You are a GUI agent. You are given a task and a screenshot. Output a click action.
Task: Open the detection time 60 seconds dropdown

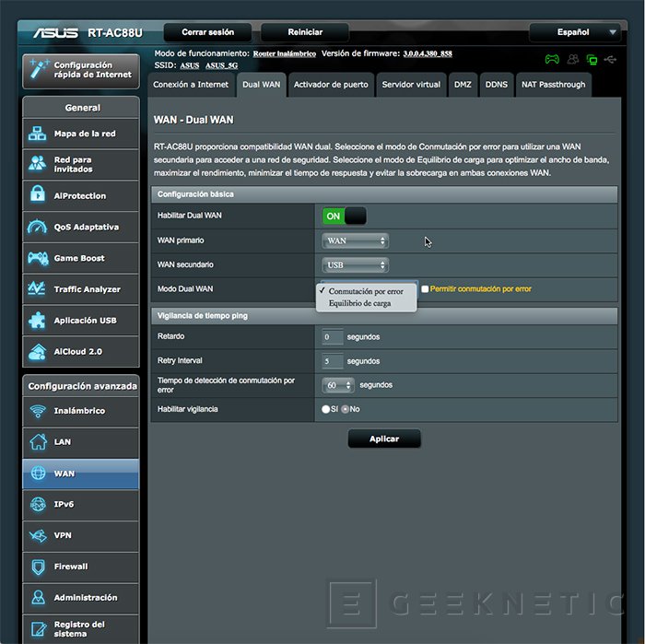tap(338, 385)
